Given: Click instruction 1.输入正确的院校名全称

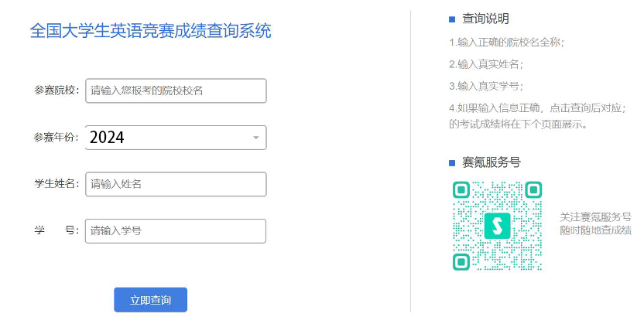Looking at the screenshot, I should [507, 43].
